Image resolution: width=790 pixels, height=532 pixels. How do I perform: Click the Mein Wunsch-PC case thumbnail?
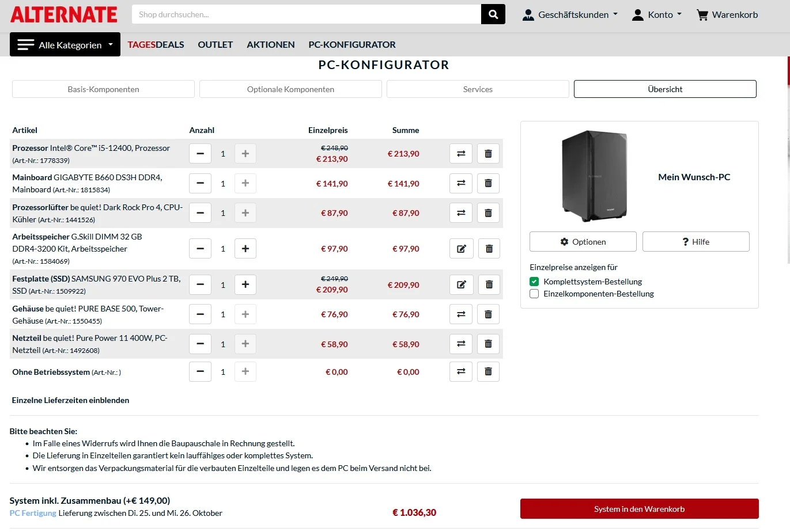(595, 176)
